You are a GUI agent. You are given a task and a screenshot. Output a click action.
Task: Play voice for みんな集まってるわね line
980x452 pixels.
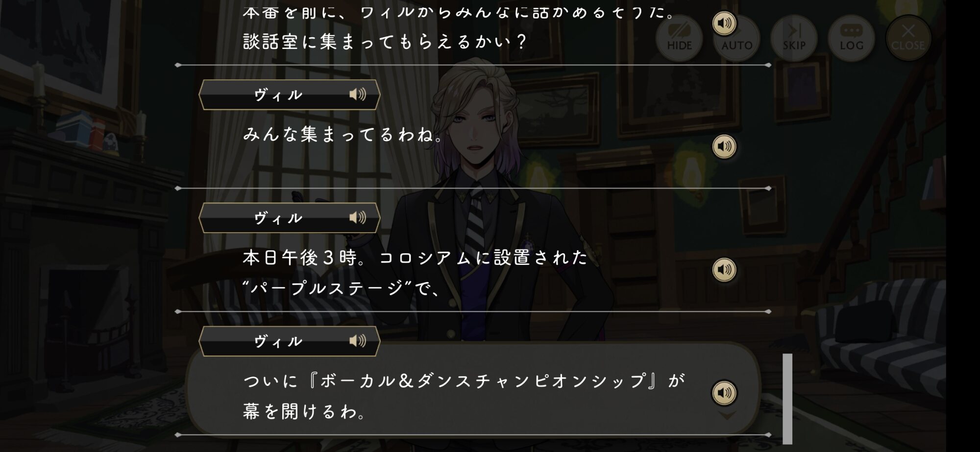[x=724, y=146]
